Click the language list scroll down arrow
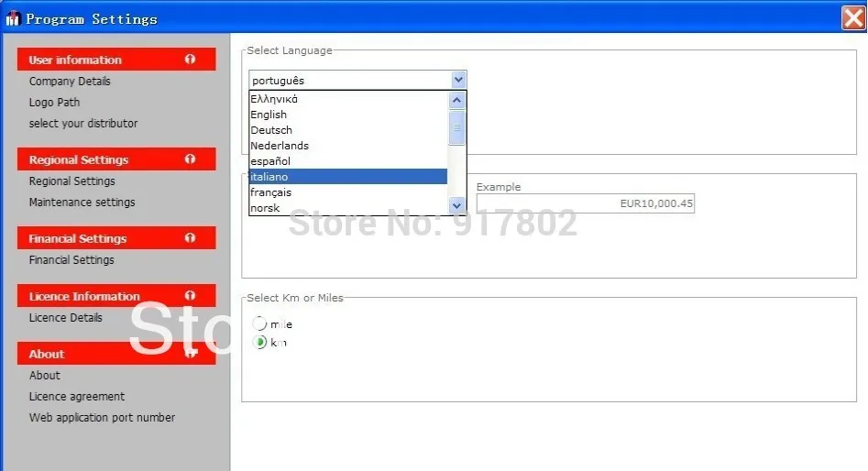This screenshot has width=868, height=471. (x=456, y=206)
